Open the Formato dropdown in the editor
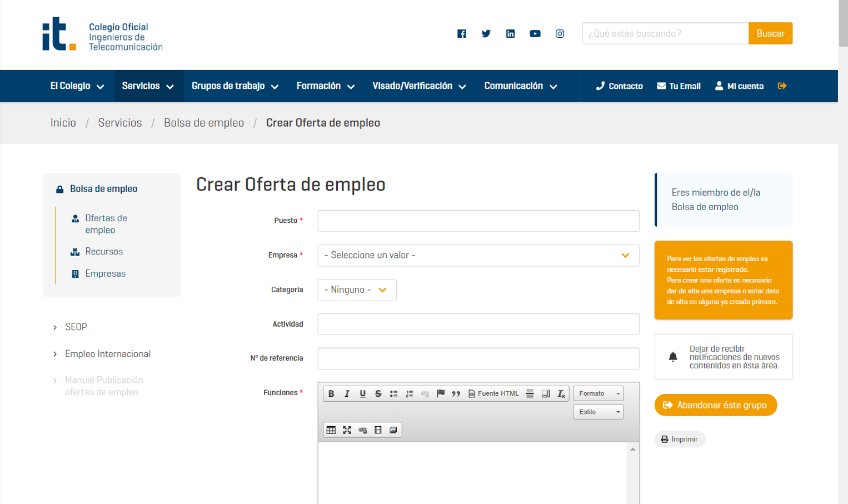 (x=598, y=393)
